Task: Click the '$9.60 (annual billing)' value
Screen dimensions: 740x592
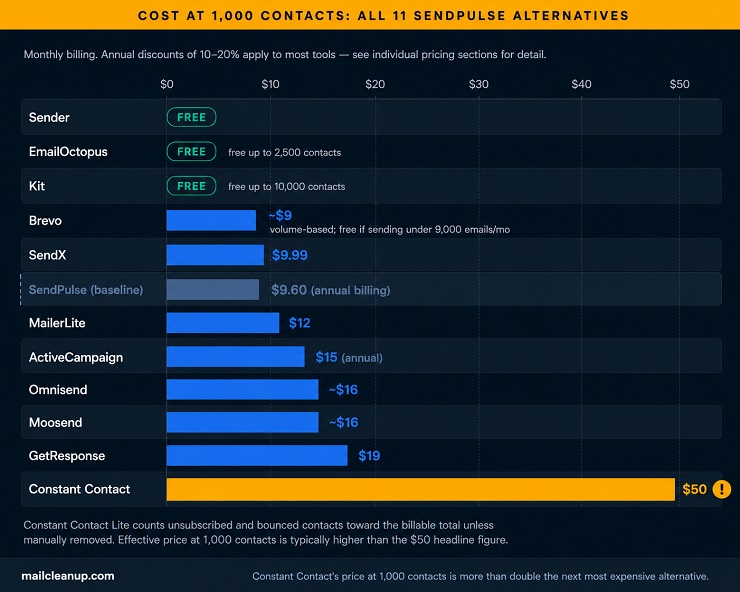Action: click(x=331, y=290)
